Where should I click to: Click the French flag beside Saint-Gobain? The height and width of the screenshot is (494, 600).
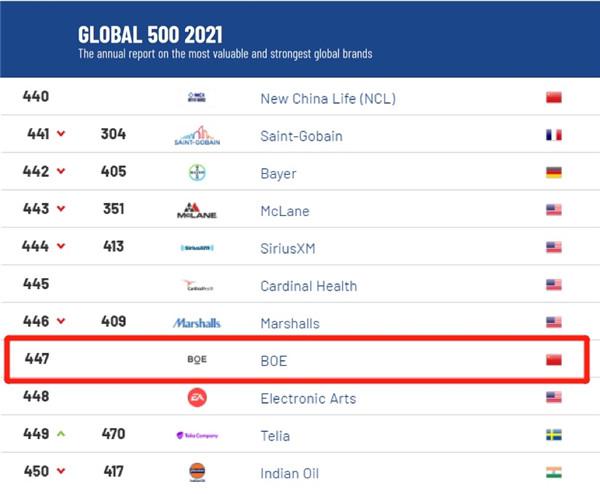click(553, 136)
